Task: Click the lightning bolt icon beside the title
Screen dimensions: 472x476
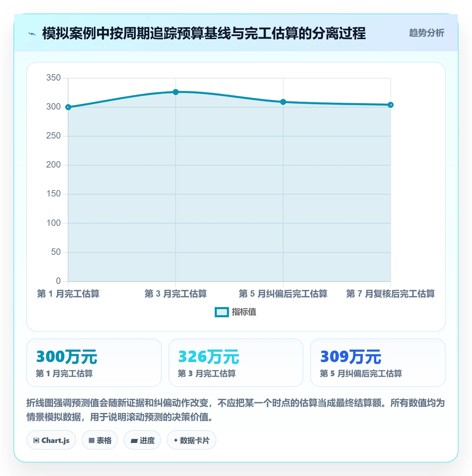Action: 32,34
